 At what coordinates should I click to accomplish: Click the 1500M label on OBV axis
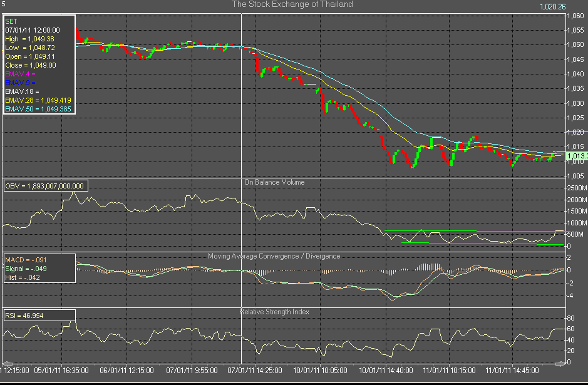pyautogui.click(x=577, y=211)
